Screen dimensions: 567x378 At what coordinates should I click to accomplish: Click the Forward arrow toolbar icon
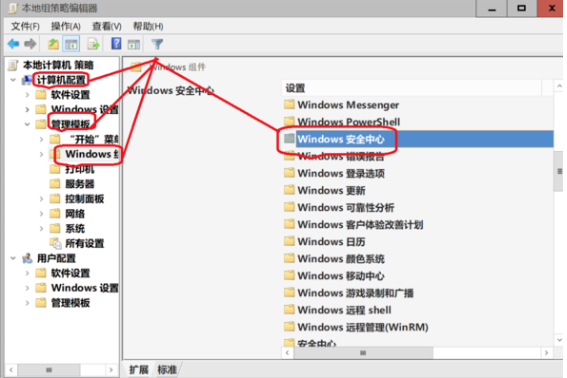(x=30, y=44)
